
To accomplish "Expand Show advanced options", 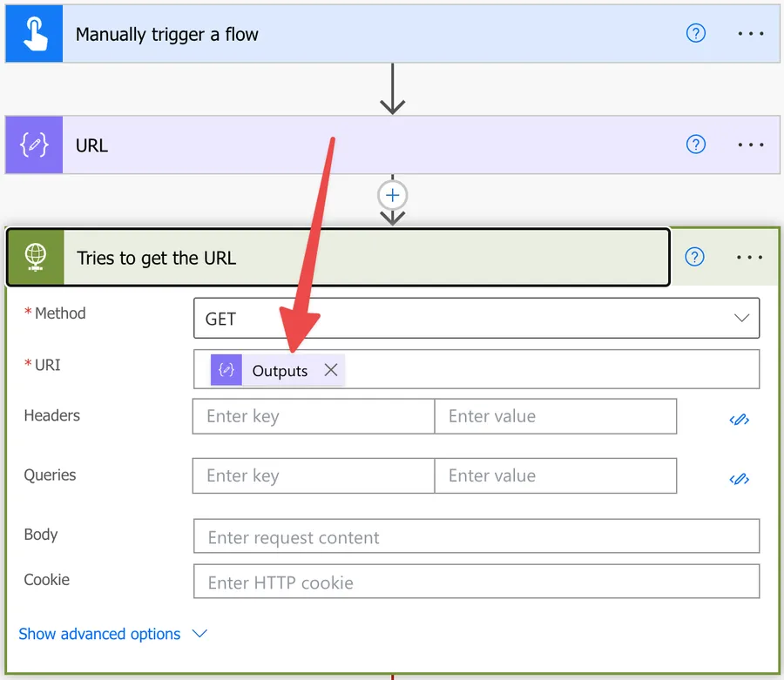I will coord(113,634).
